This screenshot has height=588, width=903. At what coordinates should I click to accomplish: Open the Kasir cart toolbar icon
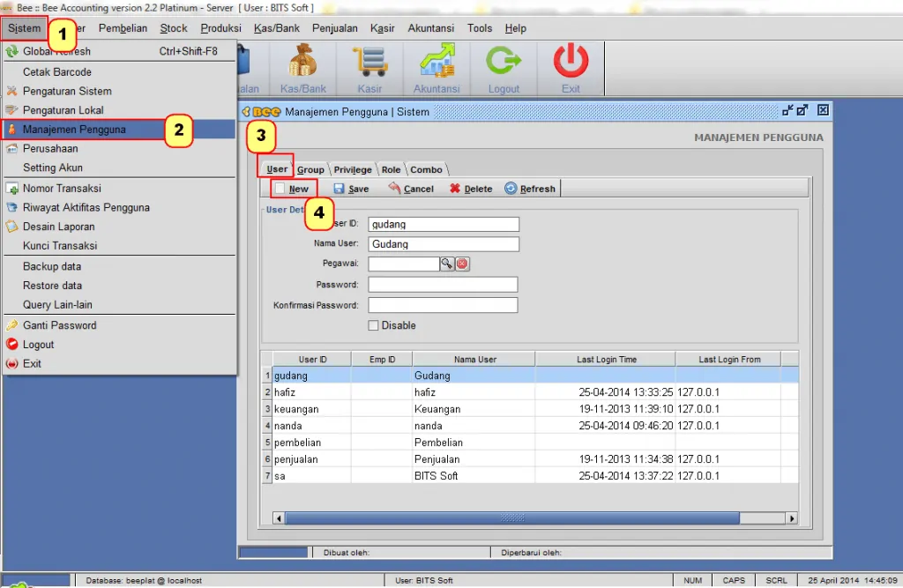[369, 69]
